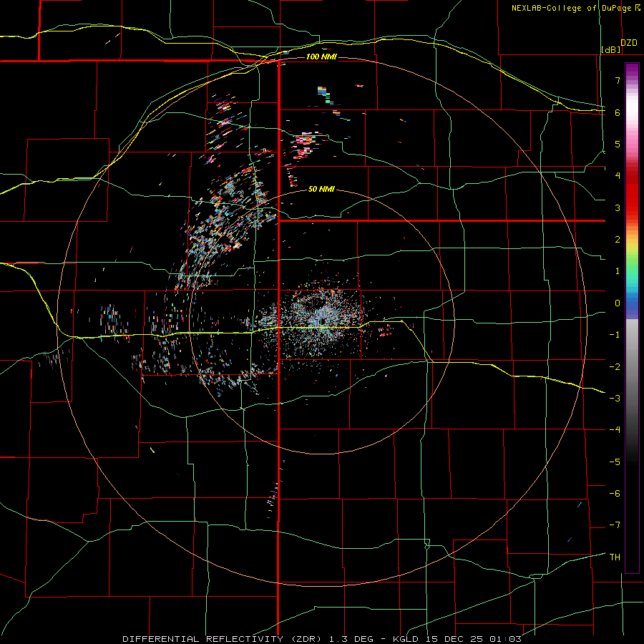Click the 5 value on color scale

point(618,144)
